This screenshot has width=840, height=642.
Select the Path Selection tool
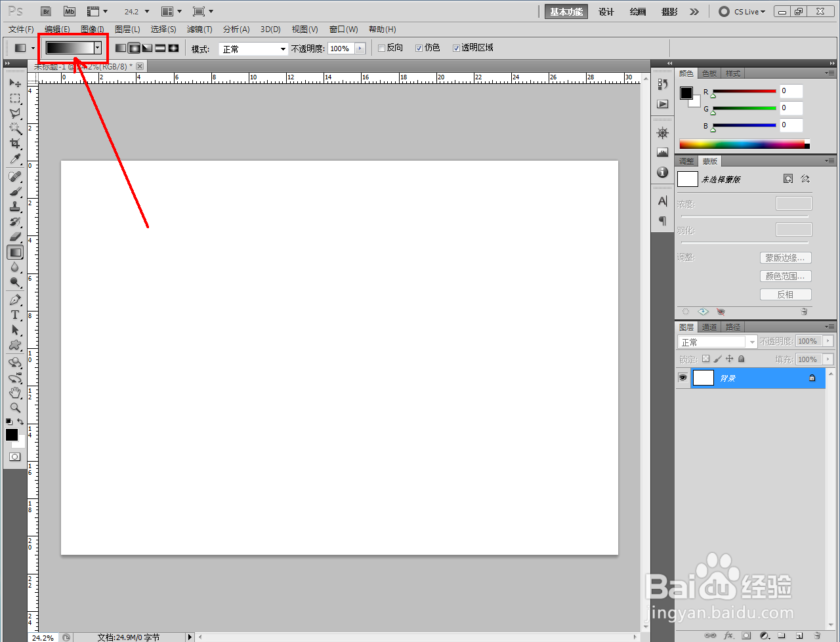[14, 331]
